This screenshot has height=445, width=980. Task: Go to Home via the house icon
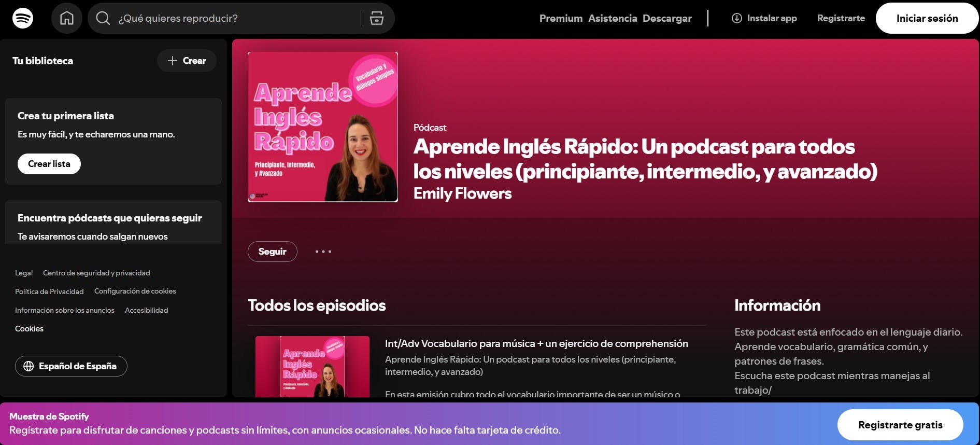coord(67,18)
